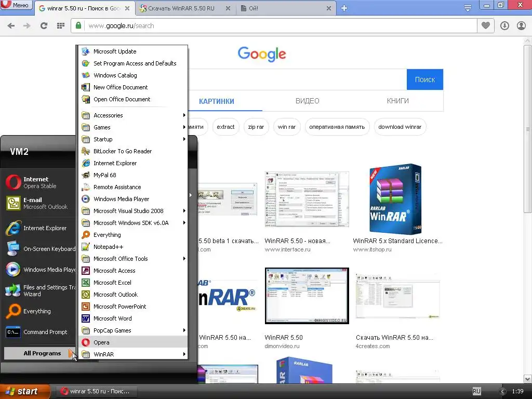532x399 pixels.
Task: Switch to the Ой! browser tab
Action: (286, 8)
